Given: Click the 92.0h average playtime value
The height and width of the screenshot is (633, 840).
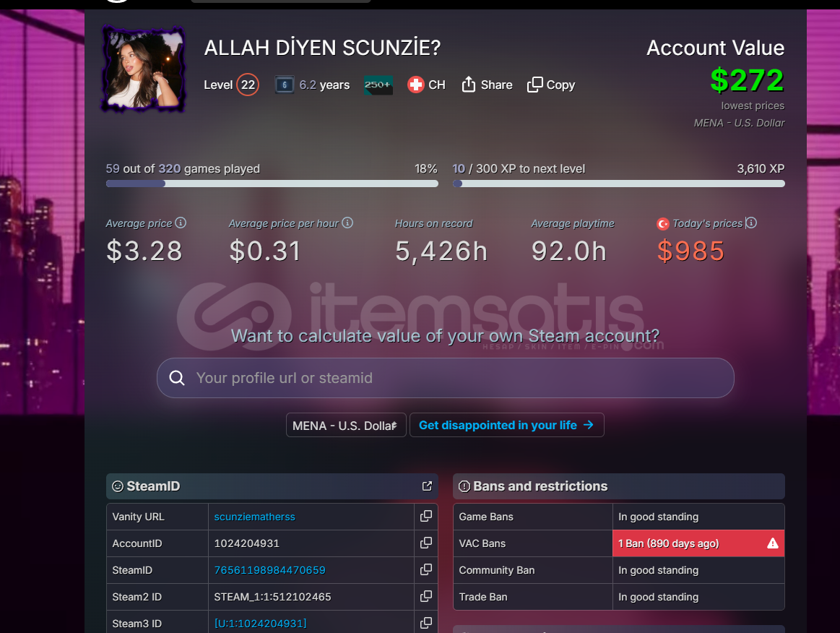Looking at the screenshot, I should [x=568, y=251].
